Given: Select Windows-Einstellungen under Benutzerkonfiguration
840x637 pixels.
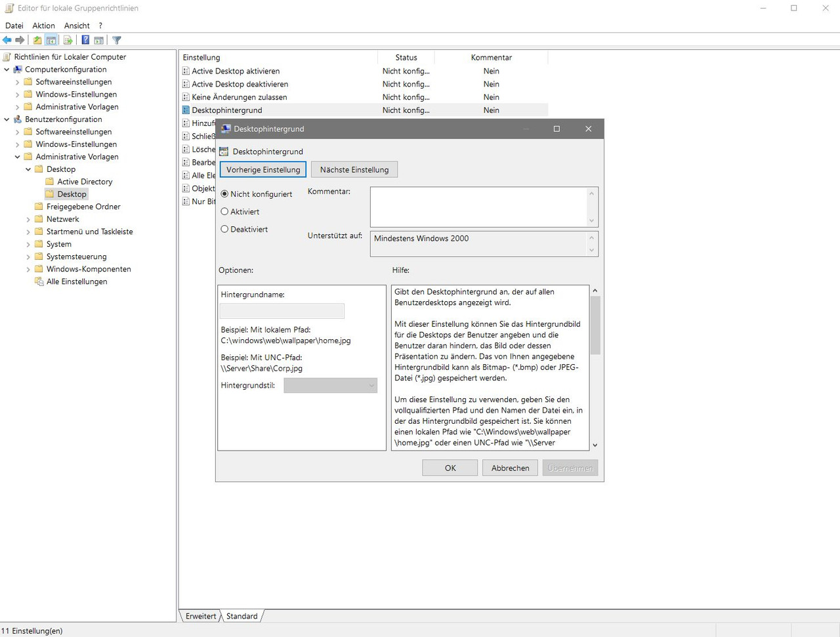Looking at the screenshot, I should pos(76,144).
